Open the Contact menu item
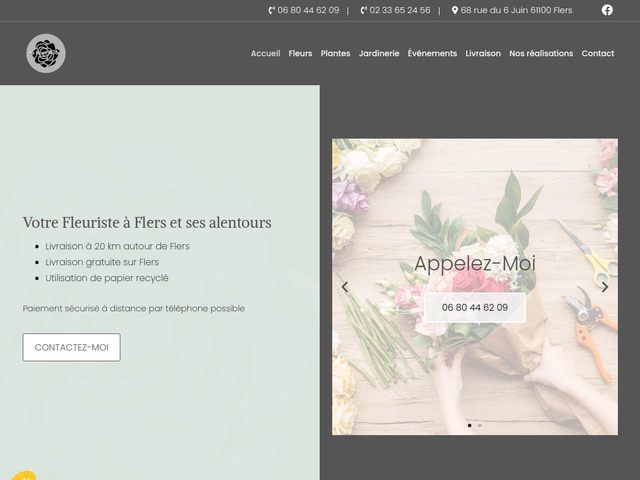Image resolution: width=640 pixels, height=480 pixels. (x=598, y=53)
